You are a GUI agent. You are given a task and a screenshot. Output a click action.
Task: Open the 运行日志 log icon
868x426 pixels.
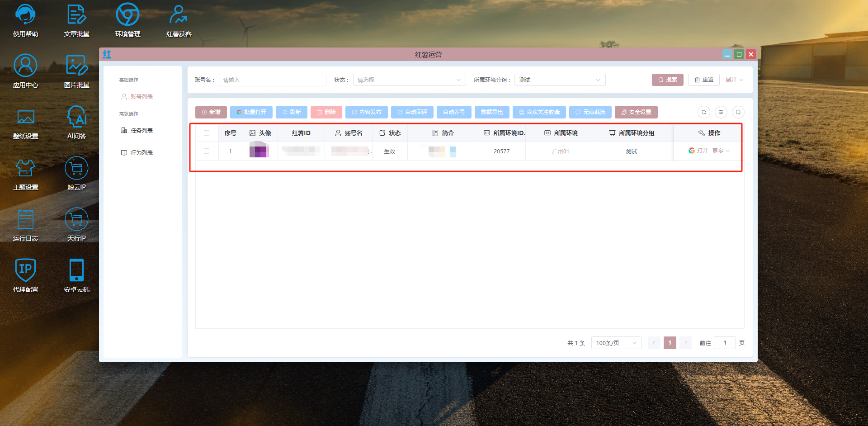(x=25, y=225)
